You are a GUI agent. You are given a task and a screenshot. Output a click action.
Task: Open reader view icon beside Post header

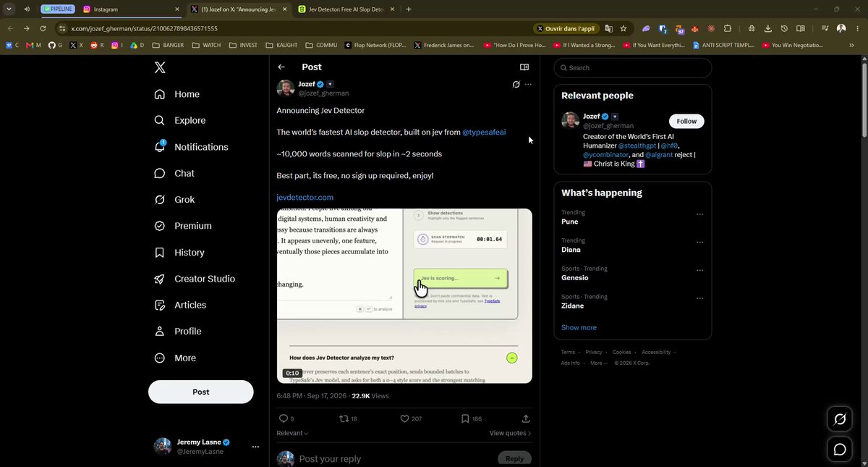(524, 67)
